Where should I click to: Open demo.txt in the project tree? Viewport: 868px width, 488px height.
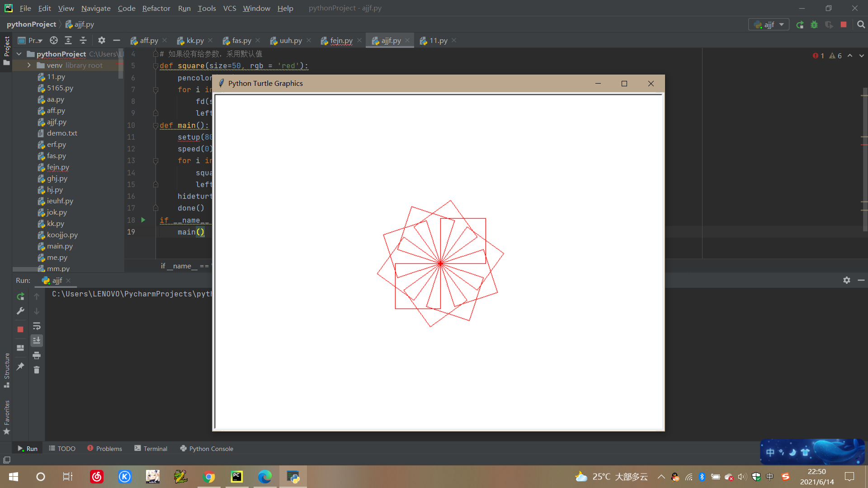pos(62,133)
